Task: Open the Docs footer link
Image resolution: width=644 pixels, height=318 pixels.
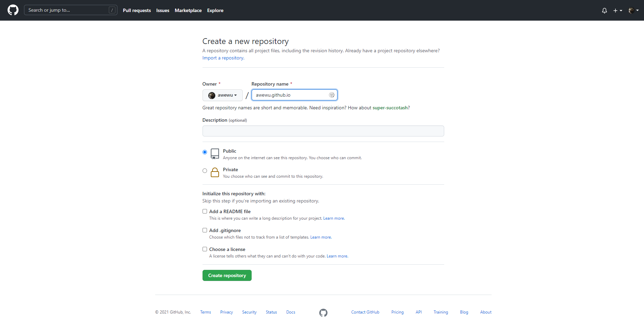Action: coord(291,312)
